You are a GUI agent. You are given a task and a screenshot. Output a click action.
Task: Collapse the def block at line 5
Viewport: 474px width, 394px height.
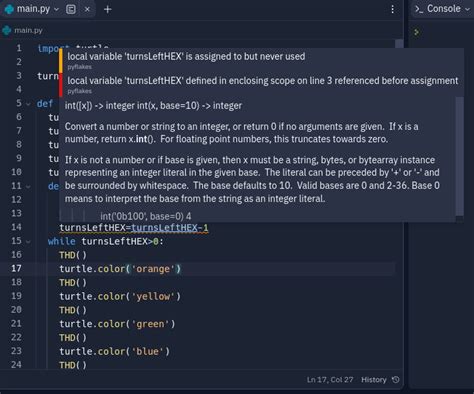(x=28, y=104)
